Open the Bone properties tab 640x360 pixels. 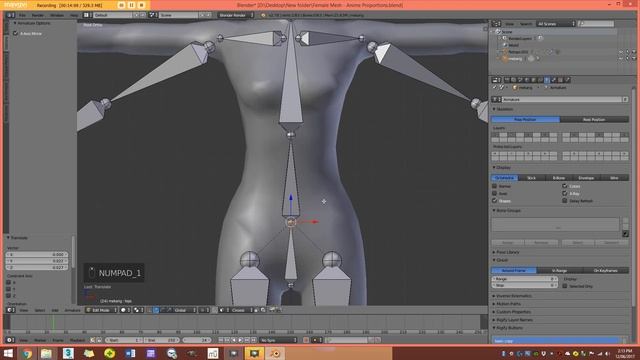pos(554,80)
